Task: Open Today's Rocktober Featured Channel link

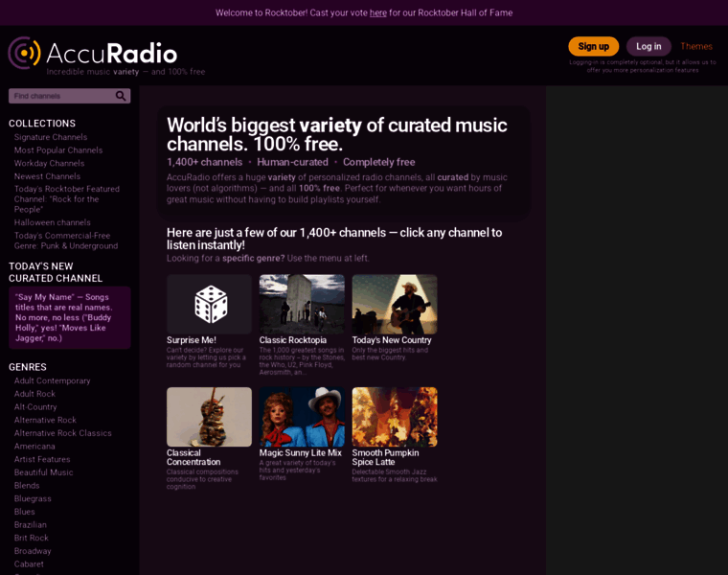Action: pyautogui.click(x=66, y=198)
